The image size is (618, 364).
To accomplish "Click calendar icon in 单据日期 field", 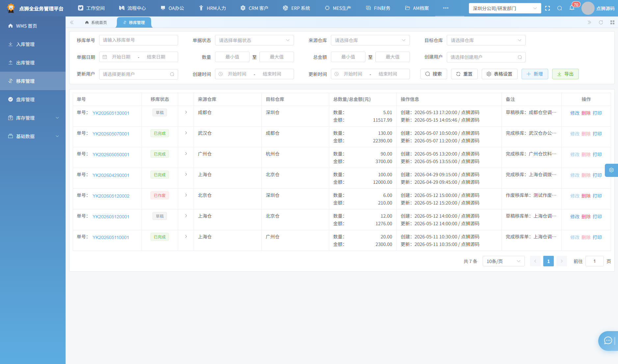I will click(x=105, y=57).
